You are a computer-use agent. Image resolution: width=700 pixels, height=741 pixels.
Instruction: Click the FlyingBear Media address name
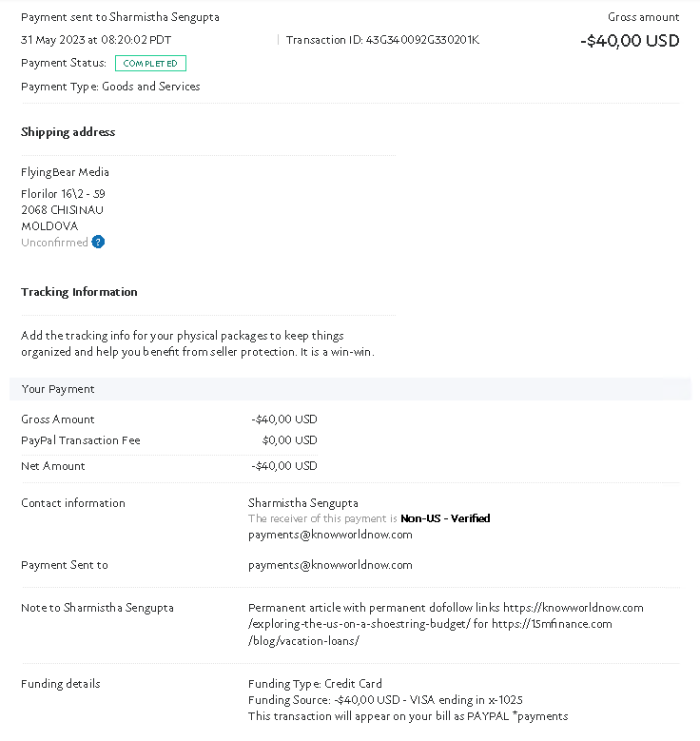click(65, 172)
